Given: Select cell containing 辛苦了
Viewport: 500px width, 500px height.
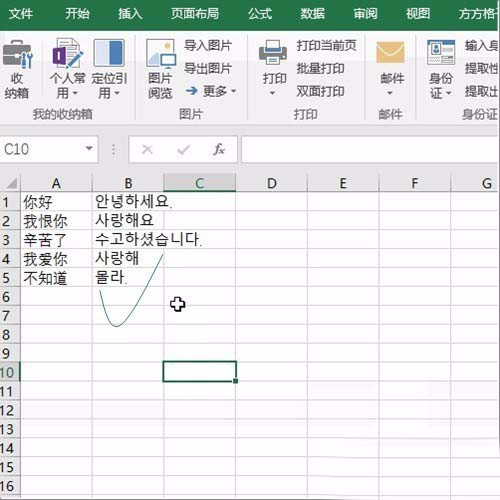Looking at the screenshot, I should tap(56, 240).
